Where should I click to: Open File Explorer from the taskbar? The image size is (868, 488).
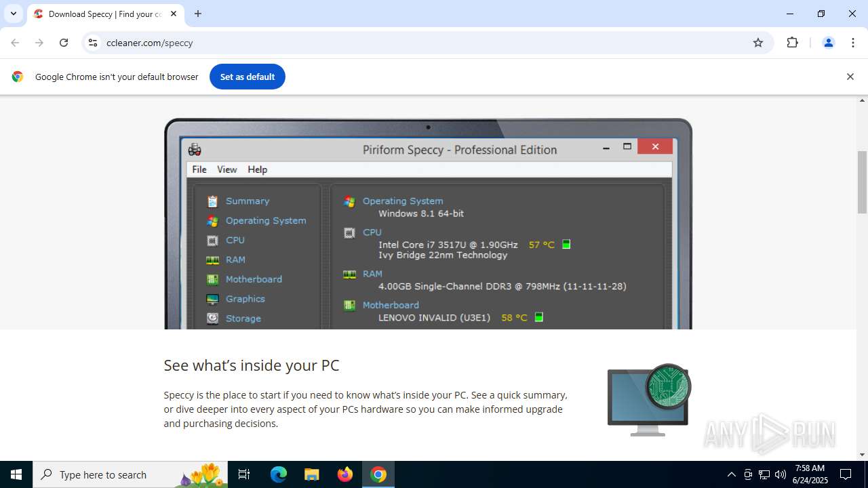311,474
